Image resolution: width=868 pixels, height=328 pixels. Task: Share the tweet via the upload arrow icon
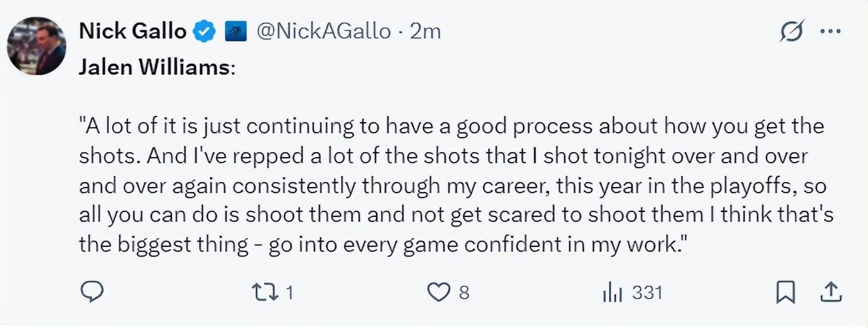tap(832, 292)
